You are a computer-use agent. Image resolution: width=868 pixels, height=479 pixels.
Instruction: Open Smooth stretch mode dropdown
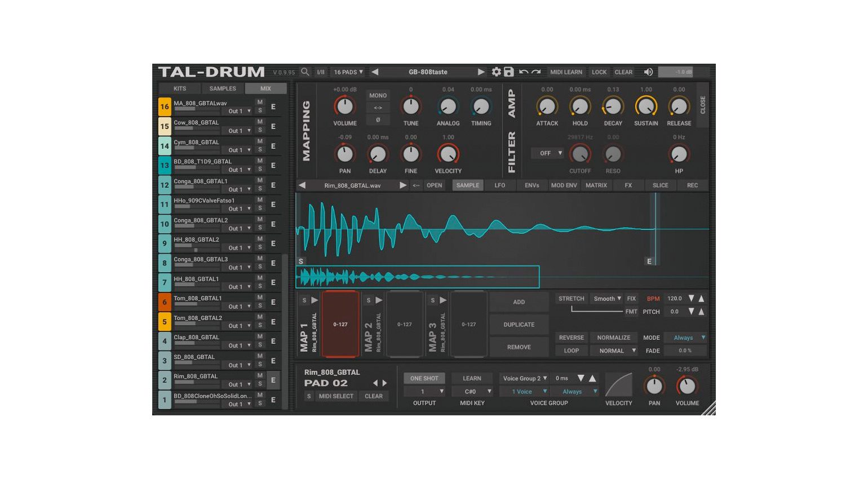coord(607,299)
